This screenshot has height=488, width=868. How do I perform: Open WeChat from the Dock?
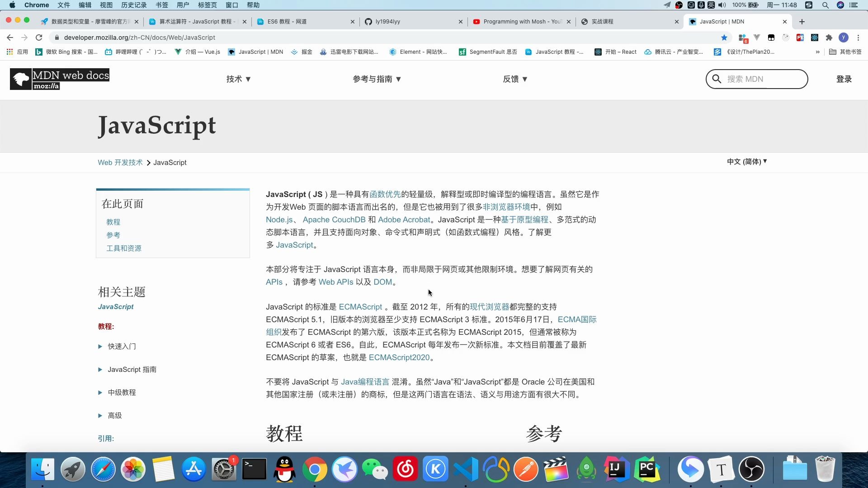pyautogui.click(x=375, y=469)
